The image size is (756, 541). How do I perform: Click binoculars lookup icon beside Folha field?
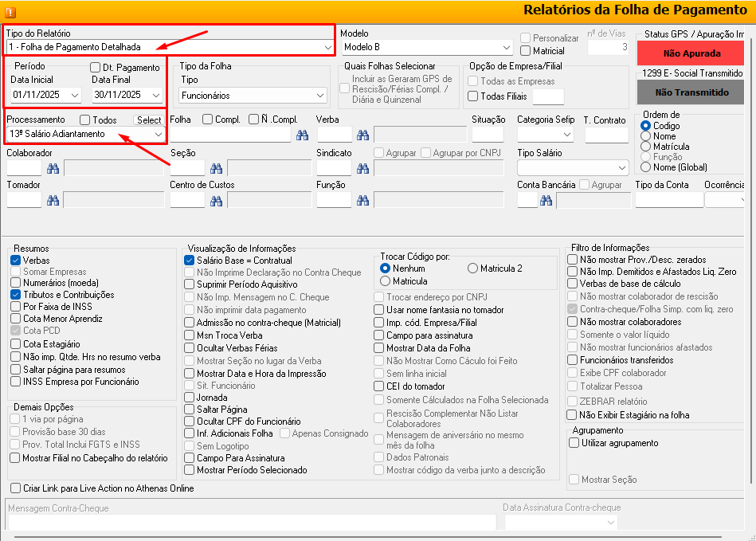pyautogui.click(x=302, y=135)
